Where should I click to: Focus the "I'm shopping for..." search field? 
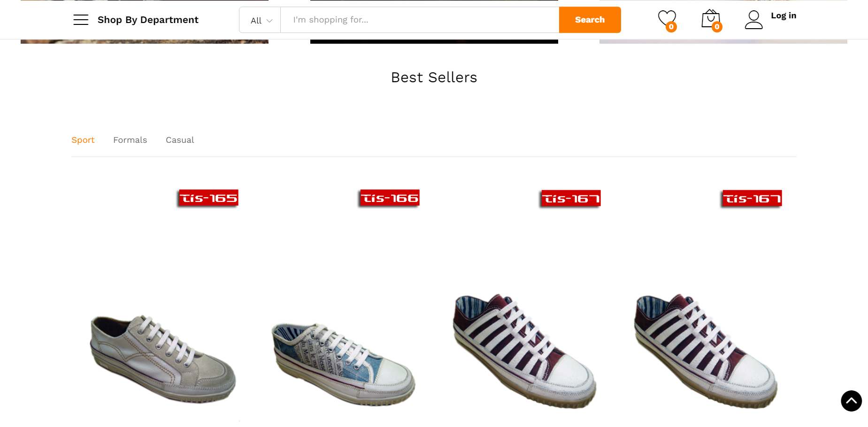[419, 20]
